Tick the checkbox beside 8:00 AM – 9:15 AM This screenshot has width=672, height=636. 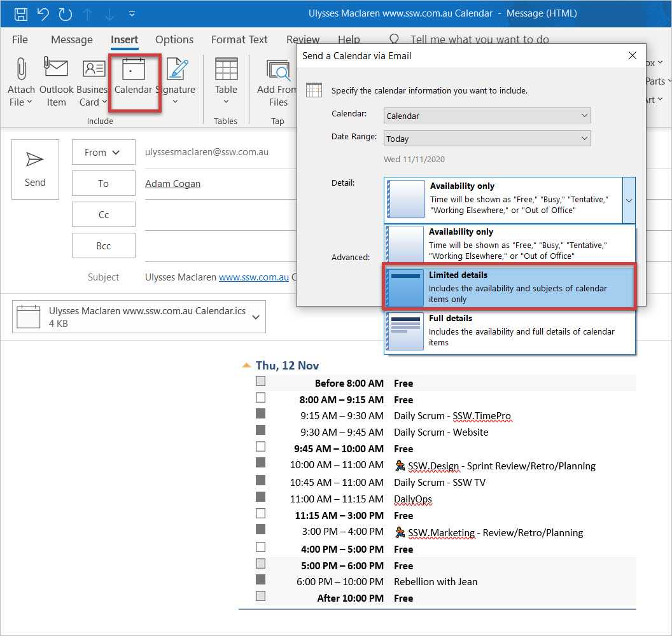260,398
